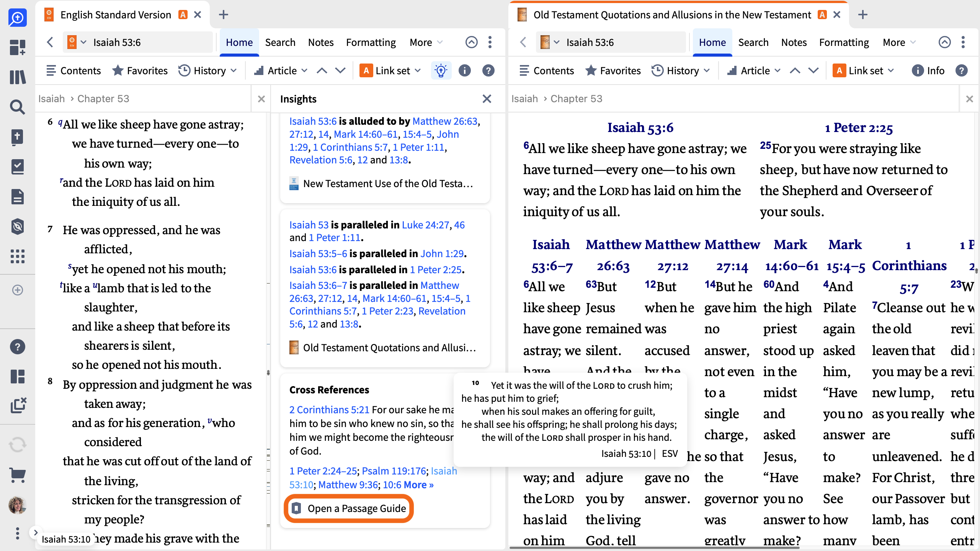Open the Help question mark in sidebar
Image resolution: width=980 pixels, height=551 pixels.
18,347
